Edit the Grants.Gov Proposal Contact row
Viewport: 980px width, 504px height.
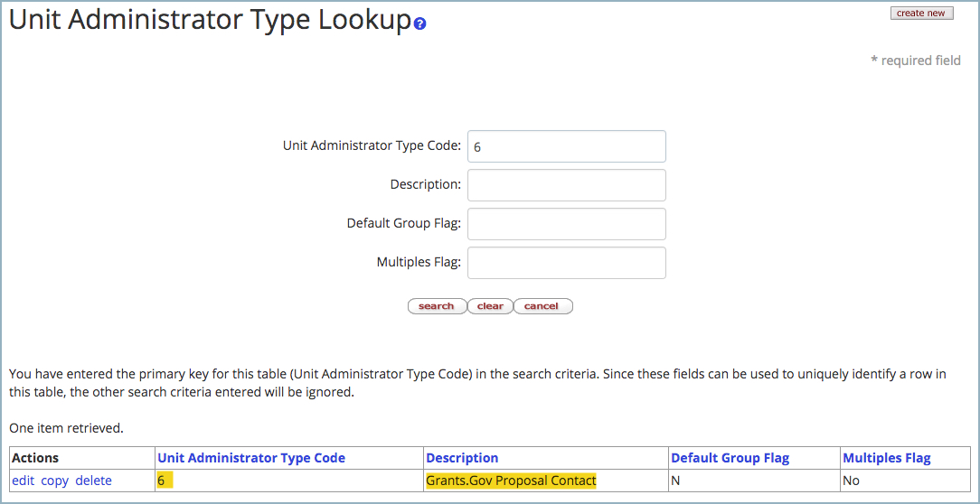(24, 481)
